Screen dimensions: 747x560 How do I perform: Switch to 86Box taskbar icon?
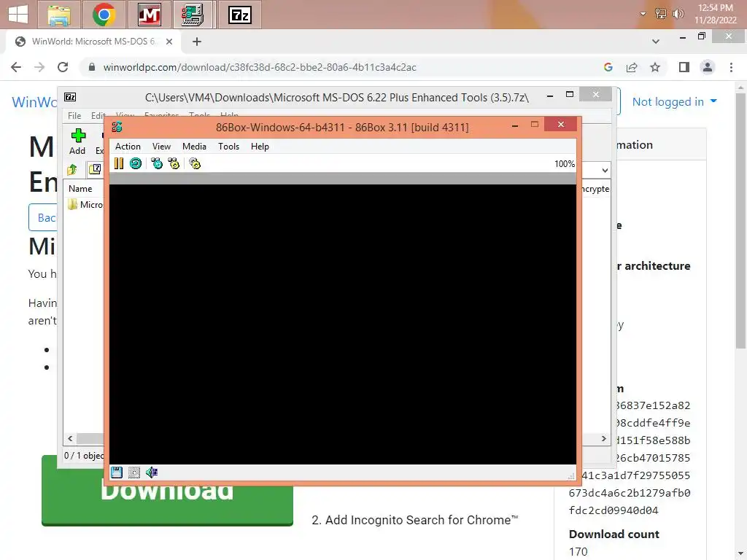(x=194, y=15)
